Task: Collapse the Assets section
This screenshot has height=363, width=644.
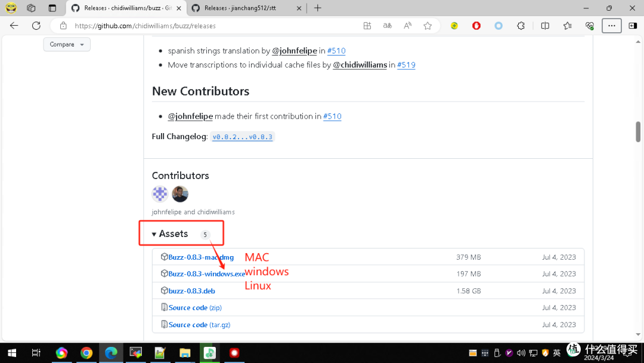Action: (169, 234)
